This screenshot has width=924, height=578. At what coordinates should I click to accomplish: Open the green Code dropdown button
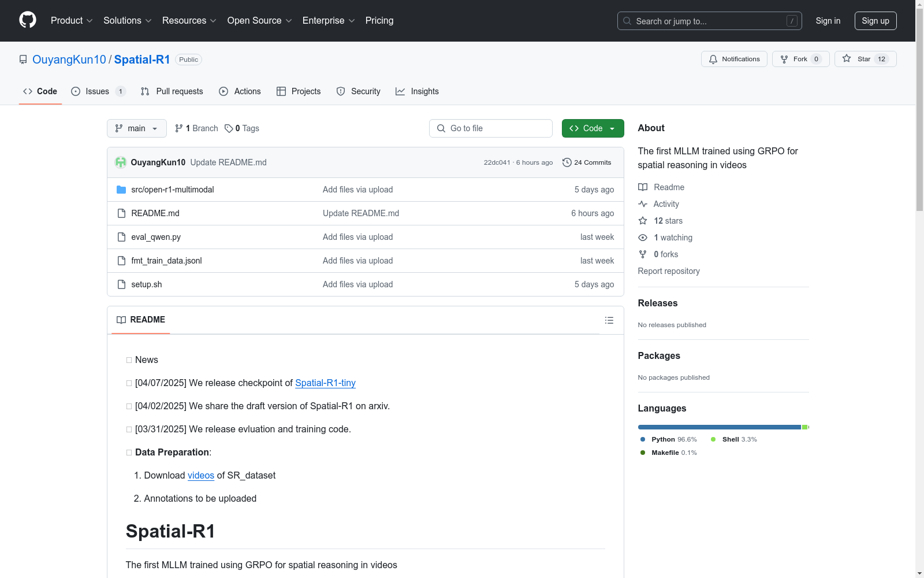593,128
